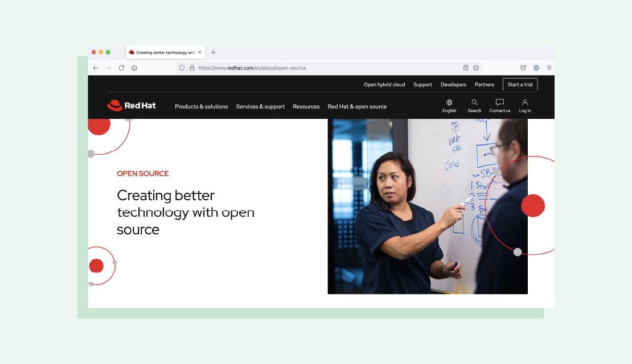Open the Log in user icon
The image size is (632, 364).
click(525, 106)
